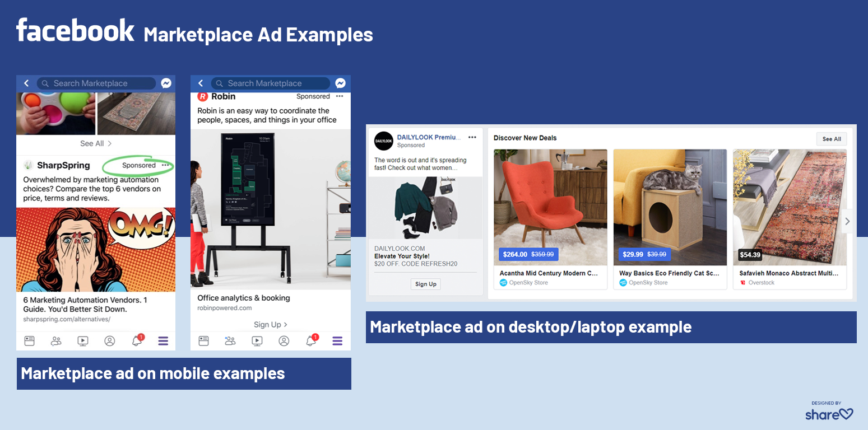
Task: Tap profile tab icon in SharpSpring screenshot
Action: tap(110, 340)
